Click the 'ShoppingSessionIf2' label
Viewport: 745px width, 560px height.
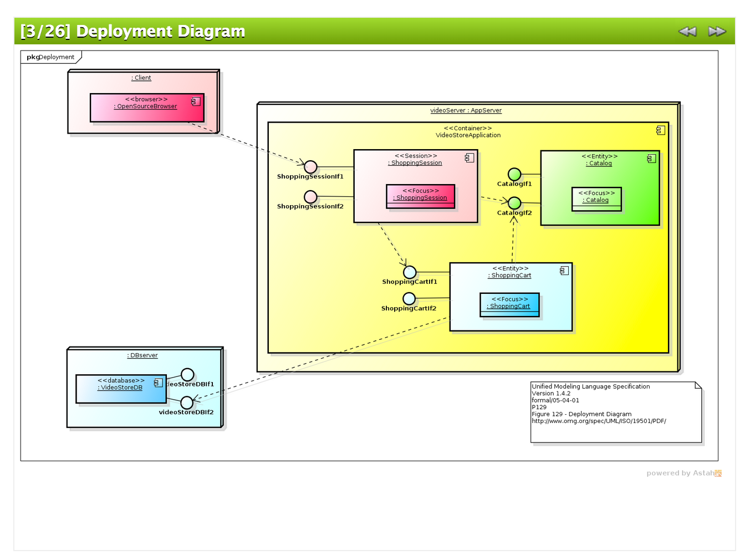[x=310, y=207]
